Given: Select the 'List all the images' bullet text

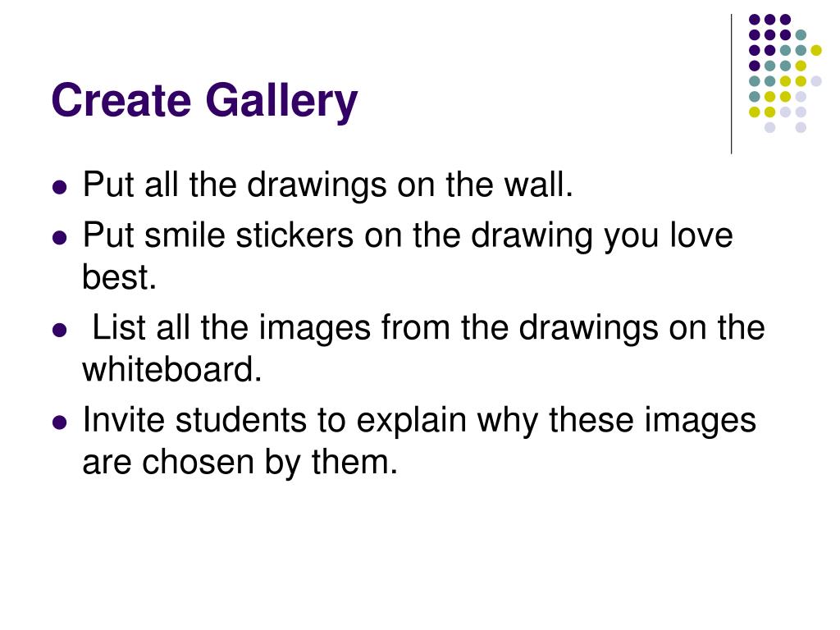Looking at the screenshot, I should pyautogui.click(x=424, y=348).
